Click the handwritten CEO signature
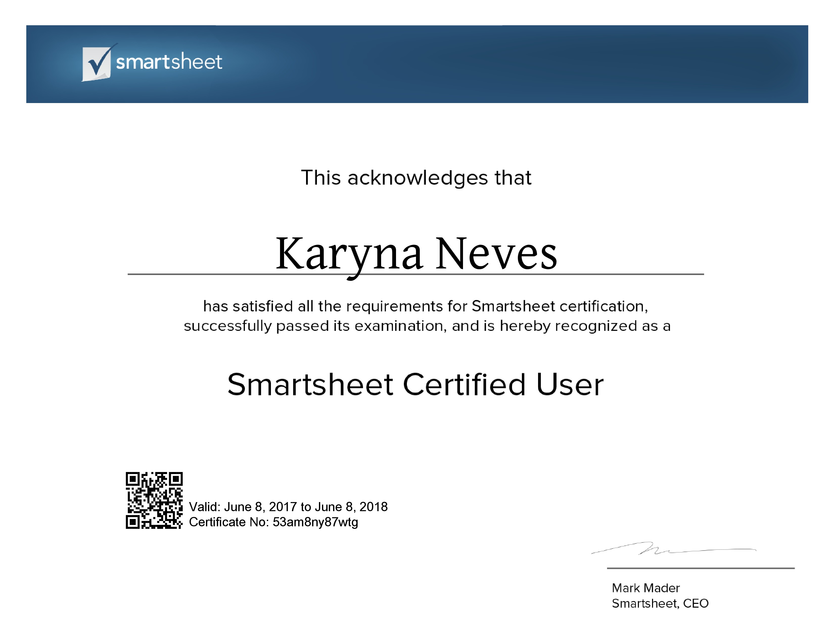Viewport: 834px width, 644px height. [x=674, y=548]
